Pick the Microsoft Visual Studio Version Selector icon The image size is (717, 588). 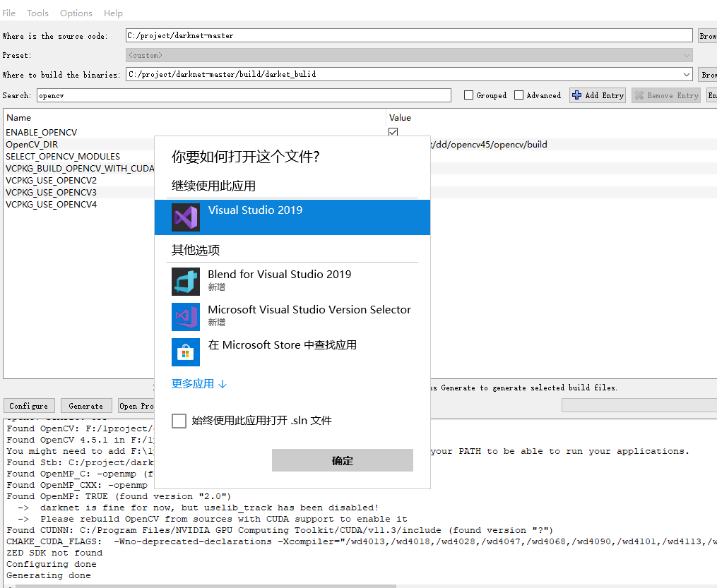click(x=186, y=317)
